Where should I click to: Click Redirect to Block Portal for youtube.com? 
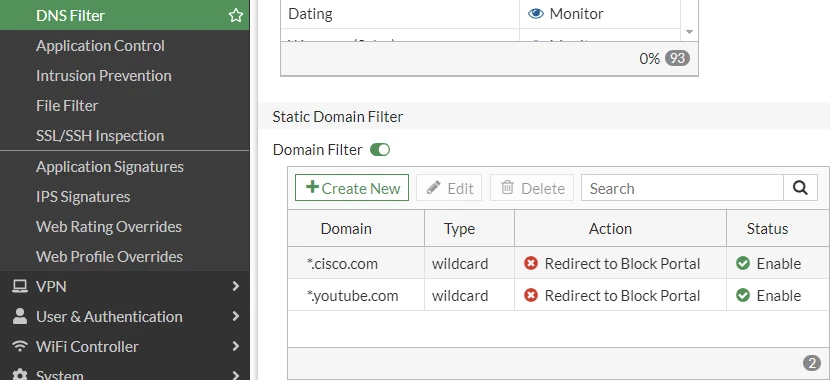622,295
